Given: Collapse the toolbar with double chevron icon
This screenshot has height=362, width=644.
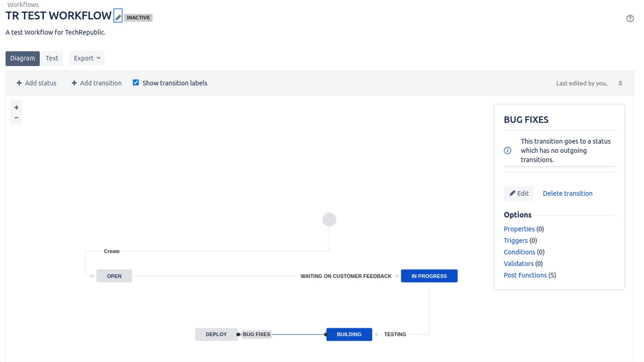Looking at the screenshot, I should tap(620, 83).
